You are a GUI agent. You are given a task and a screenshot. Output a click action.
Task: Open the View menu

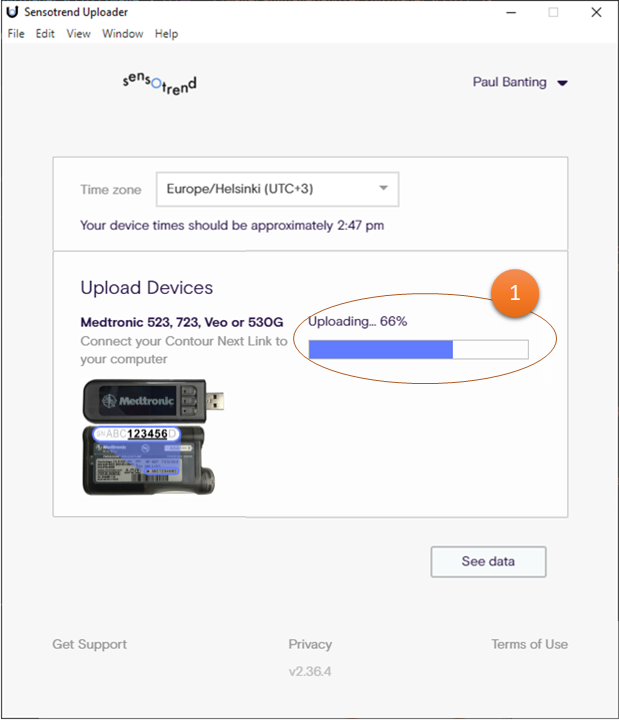[x=78, y=34]
